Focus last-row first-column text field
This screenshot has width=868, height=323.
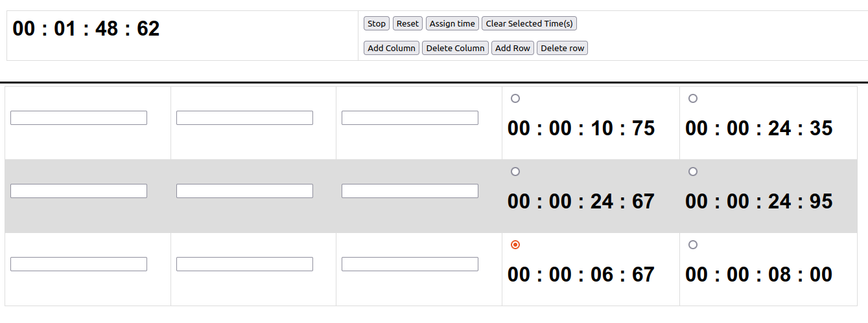click(x=79, y=264)
